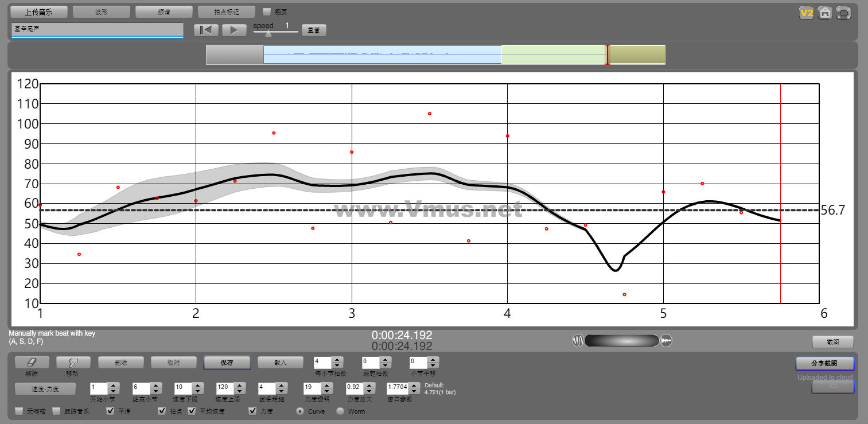The width and height of the screenshot is (868, 424).
Task: Toggle fullscreen with the expand icon
Action: point(843,13)
